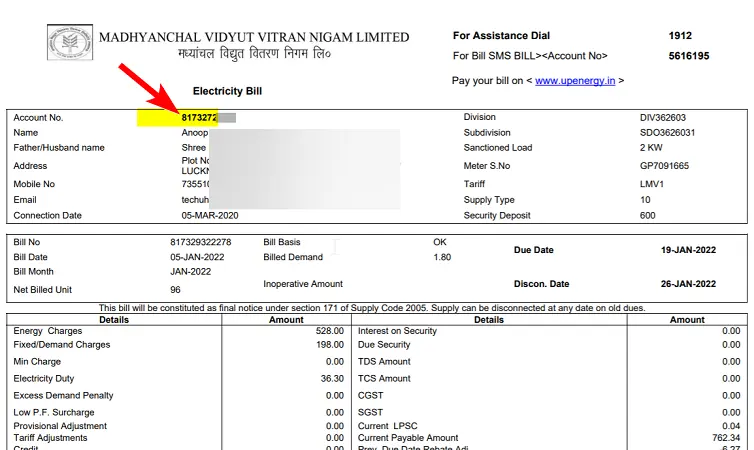Screen dimensions: 754x450
Task: Click Subdivision value SDO3626031
Action: pyautogui.click(x=667, y=133)
